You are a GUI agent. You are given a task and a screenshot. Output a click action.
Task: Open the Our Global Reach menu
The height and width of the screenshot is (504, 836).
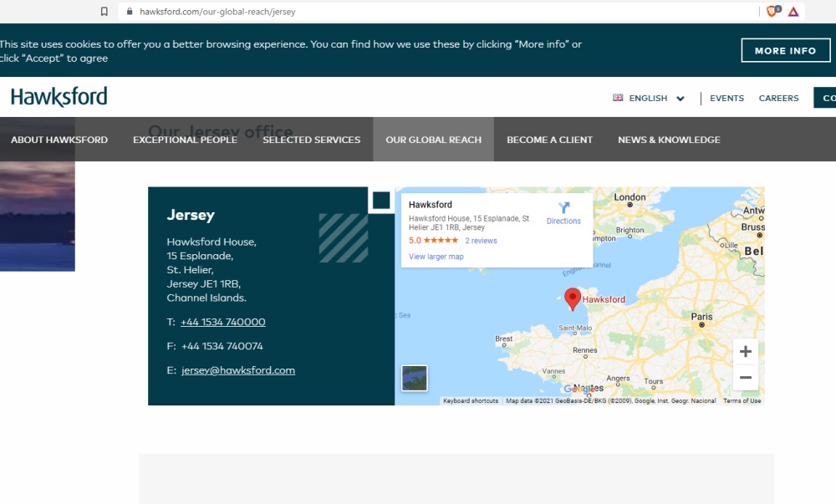(x=433, y=140)
